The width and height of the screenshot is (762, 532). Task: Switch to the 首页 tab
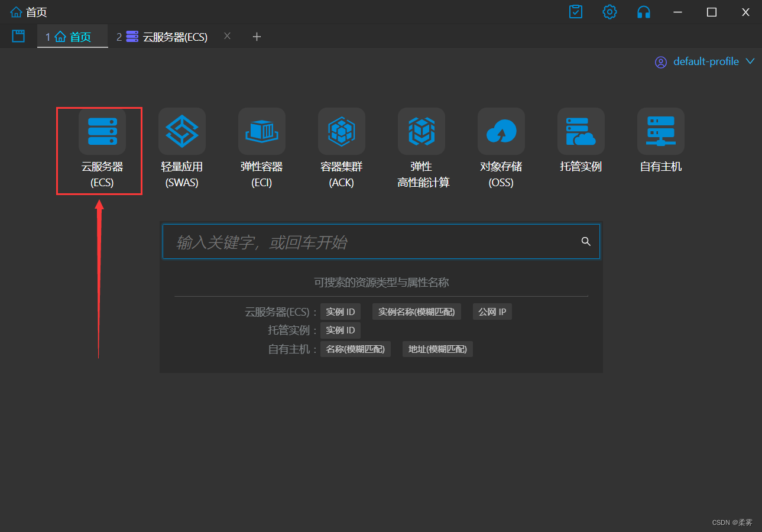click(x=73, y=37)
